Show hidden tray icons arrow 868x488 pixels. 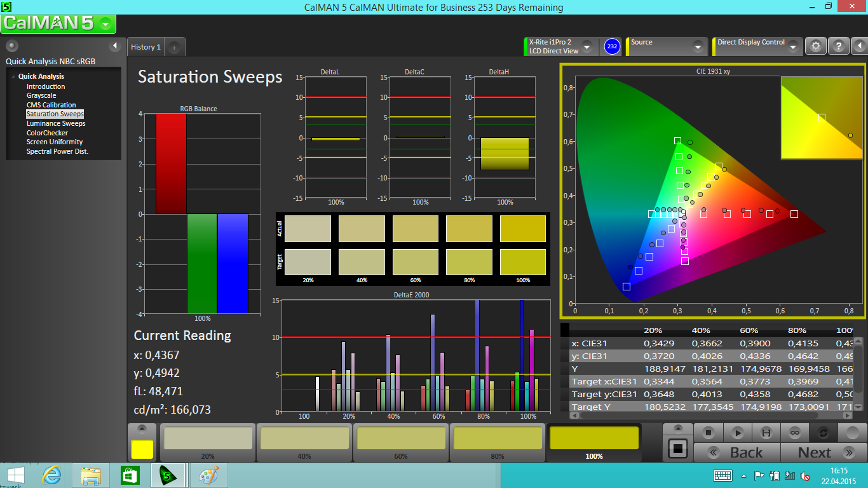743,475
